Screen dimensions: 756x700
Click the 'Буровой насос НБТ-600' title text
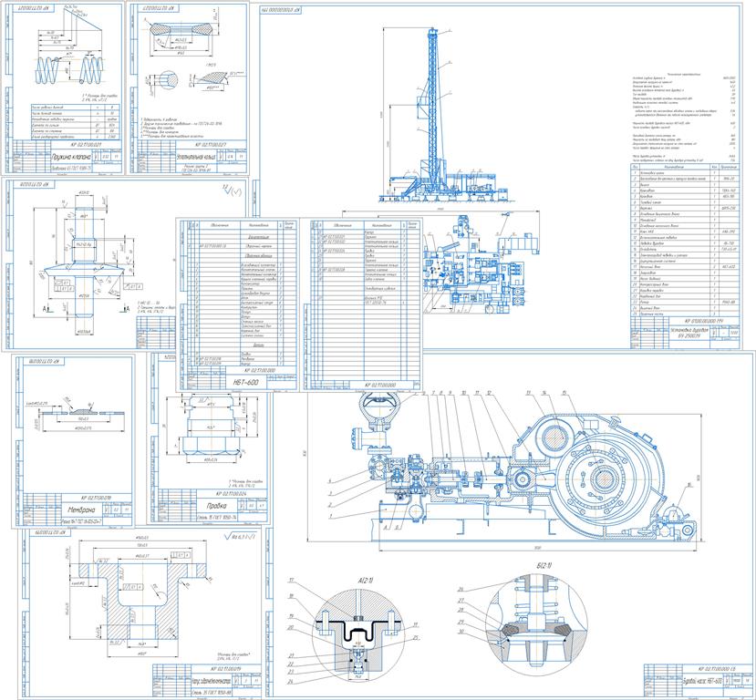click(x=701, y=682)
